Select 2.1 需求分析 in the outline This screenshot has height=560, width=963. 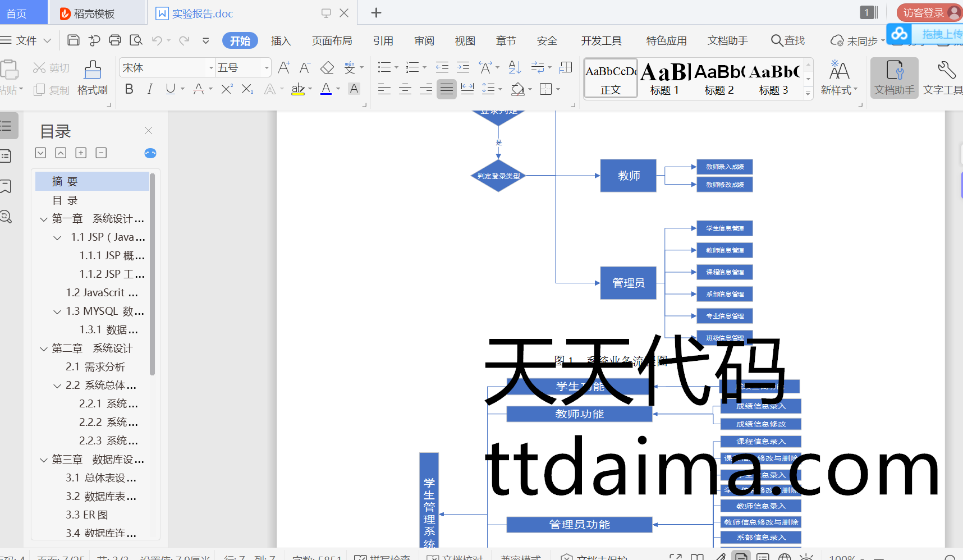click(95, 367)
